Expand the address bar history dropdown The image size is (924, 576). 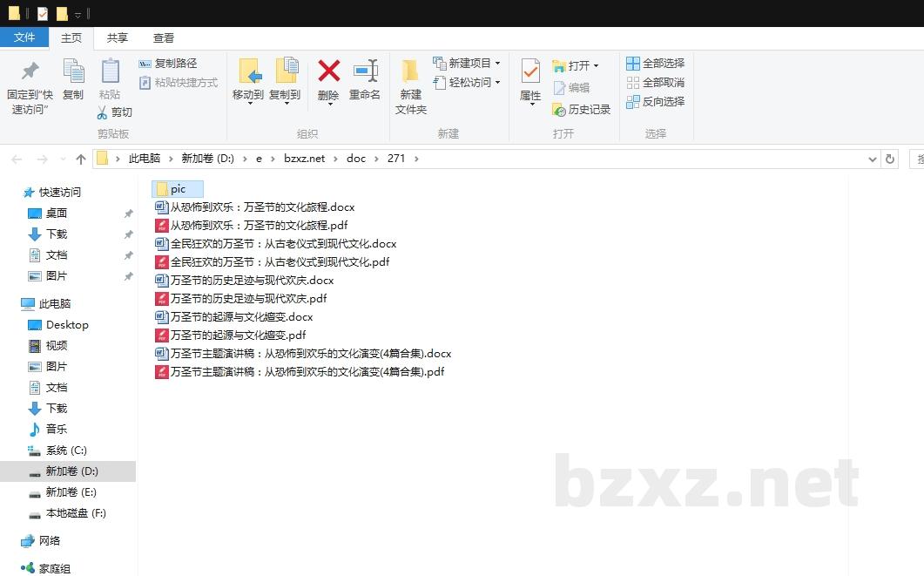873,159
